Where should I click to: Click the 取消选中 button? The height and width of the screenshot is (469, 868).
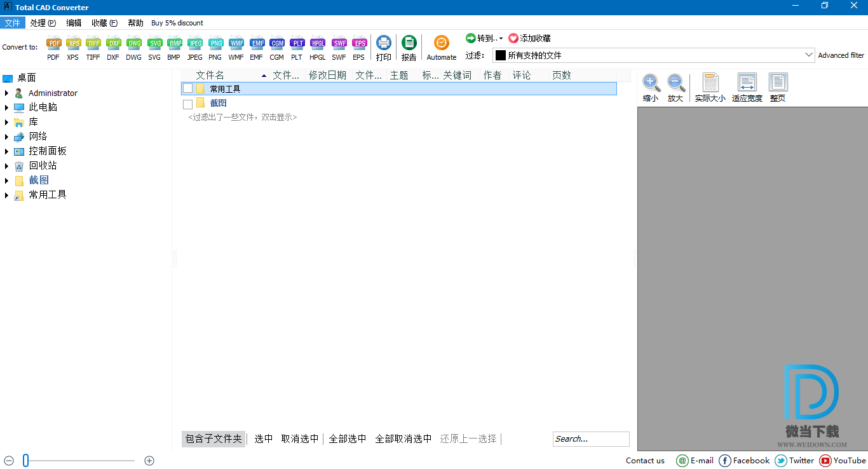(x=300, y=438)
